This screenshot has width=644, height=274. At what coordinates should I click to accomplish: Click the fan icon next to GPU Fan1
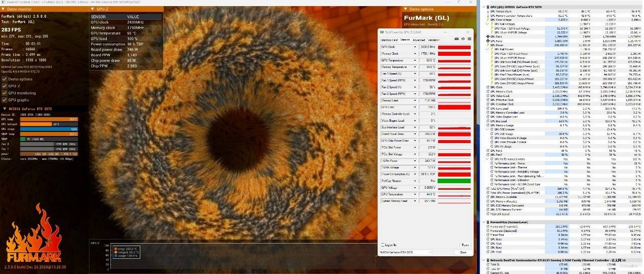(x=488, y=37)
